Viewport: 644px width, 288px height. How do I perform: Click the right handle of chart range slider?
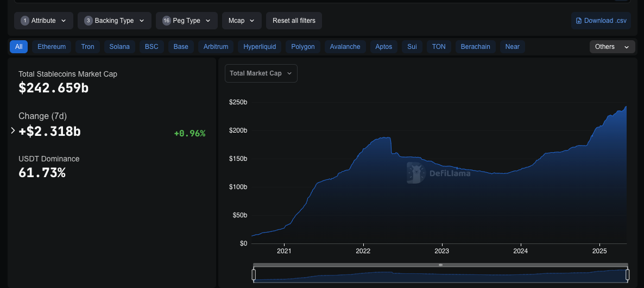tap(627, 274)
